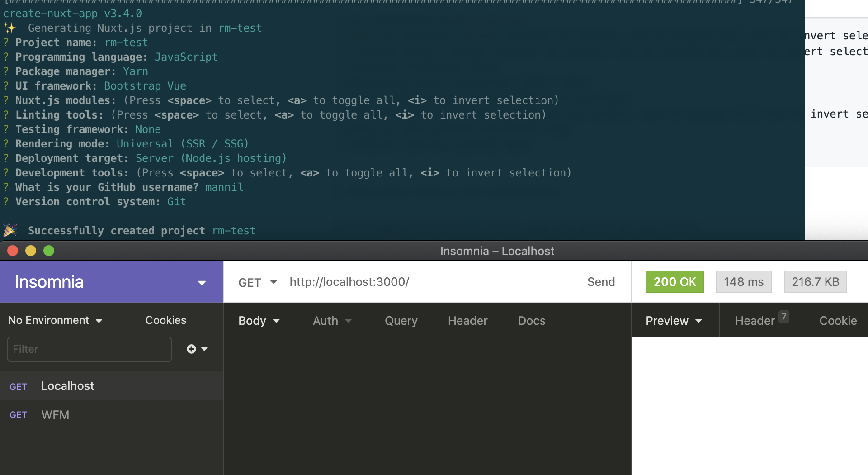Image resolution: width=868 pixels, height=475 pixels.
Task: Minimize Insomnia with the yellow button
Action: 31,251
